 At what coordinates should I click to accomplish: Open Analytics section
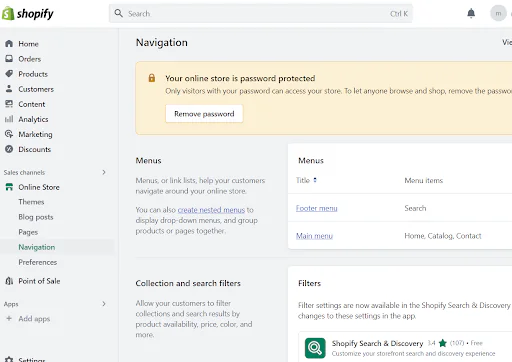coord(33,119)
